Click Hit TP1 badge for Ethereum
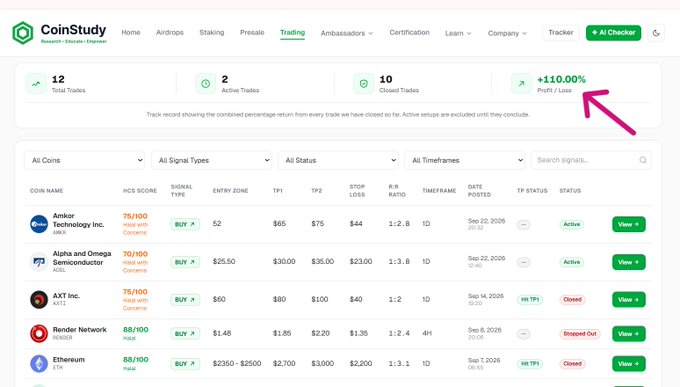This screenshot has height=387, width=680. click(x=530, y=364)
